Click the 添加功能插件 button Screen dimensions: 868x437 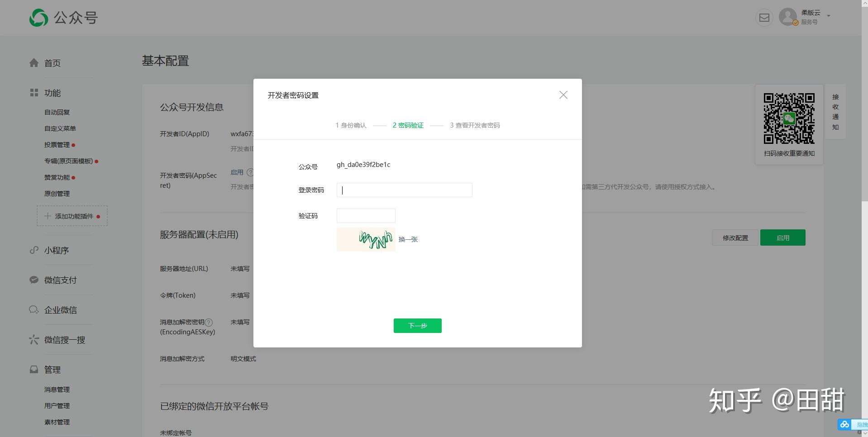coord(72,216)
